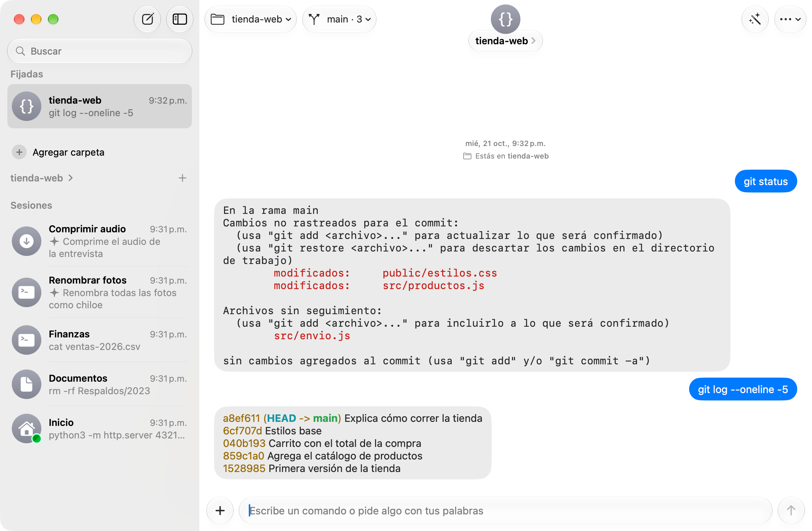
Task: Click Comprimir audio download icon
Action: [27, 241]
